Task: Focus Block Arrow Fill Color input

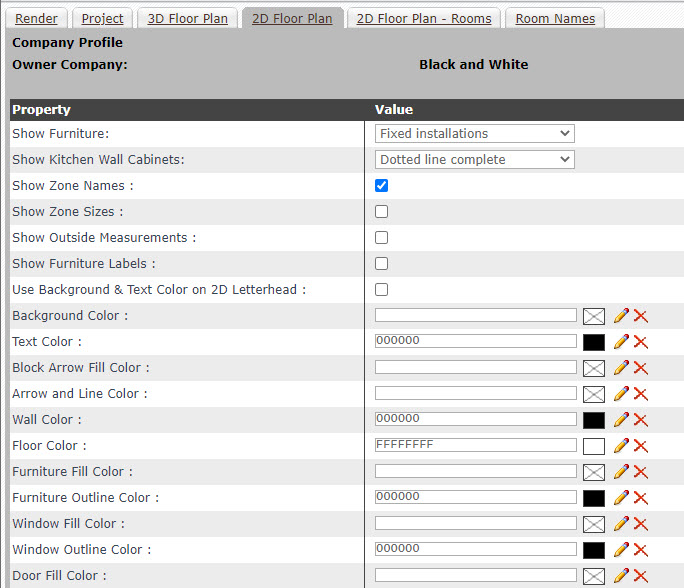Action: 475,367
